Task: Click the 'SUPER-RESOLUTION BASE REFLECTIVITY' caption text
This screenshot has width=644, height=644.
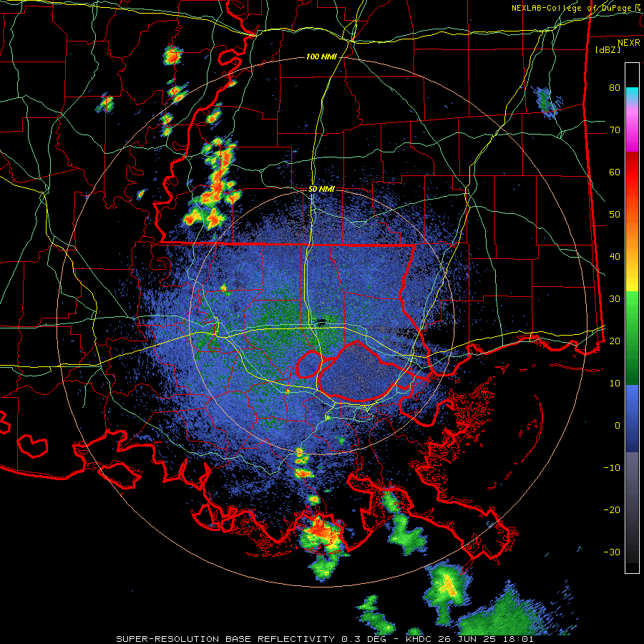Action: 225,639
